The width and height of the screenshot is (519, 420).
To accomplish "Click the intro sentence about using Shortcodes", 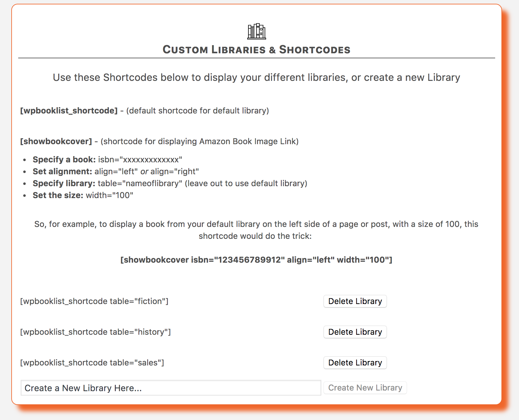I will point(256,77).
